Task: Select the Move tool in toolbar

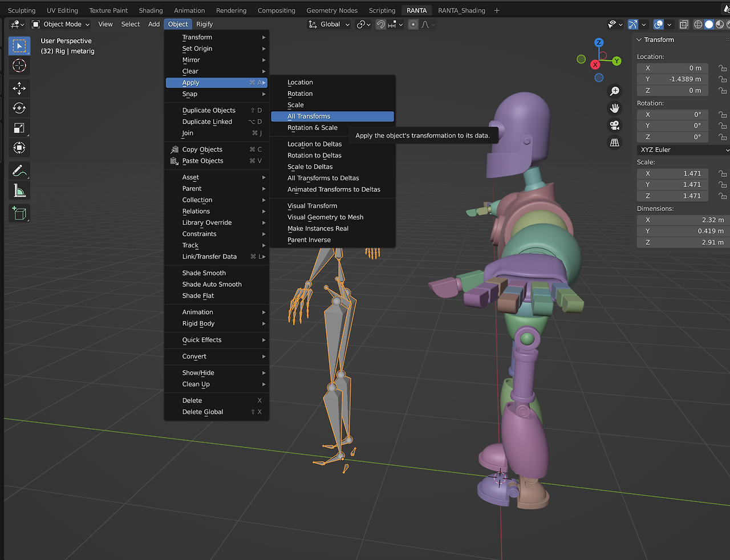Action: 19,88
